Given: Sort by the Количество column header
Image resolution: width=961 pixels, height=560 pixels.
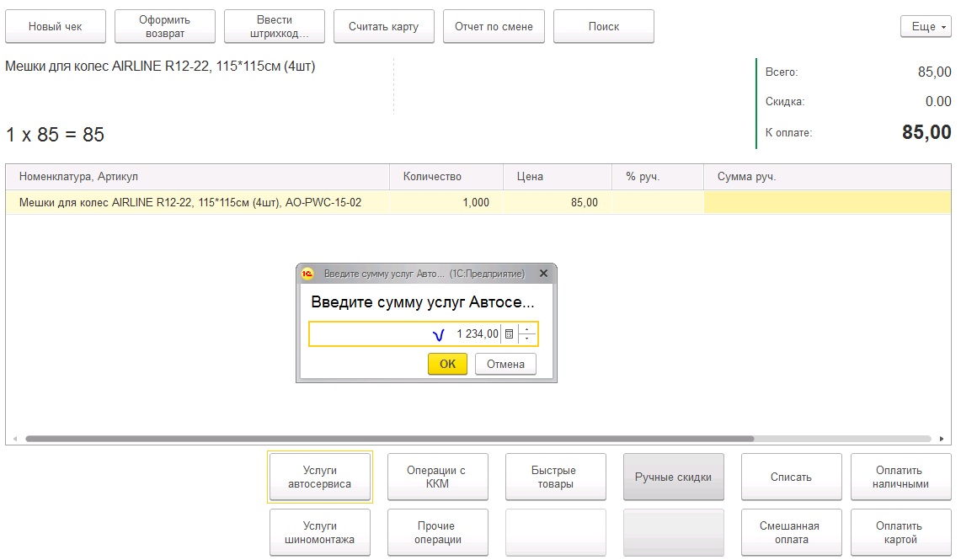Looking at the screenshot, I should [x=446, y=177].
